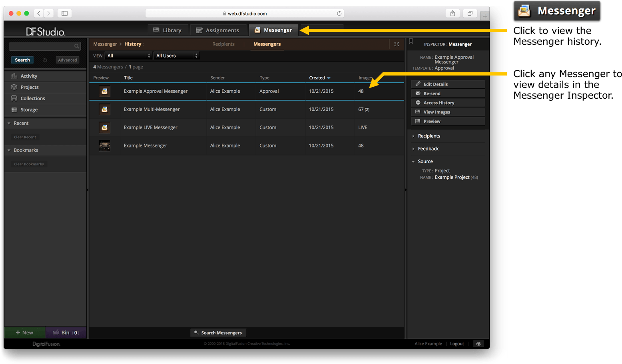Open the Library tab
Viewport: 622px width, 364px height.
click(x=167, y=30)
